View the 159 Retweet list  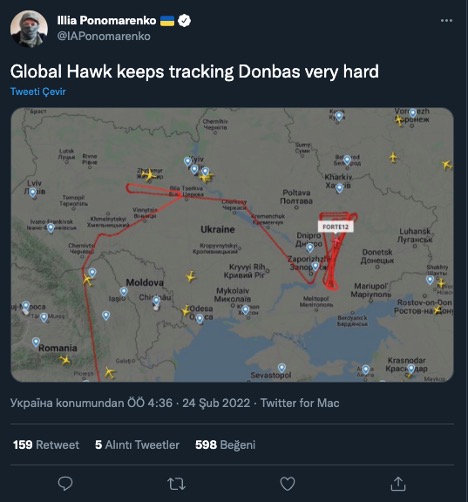pos(46,445)
